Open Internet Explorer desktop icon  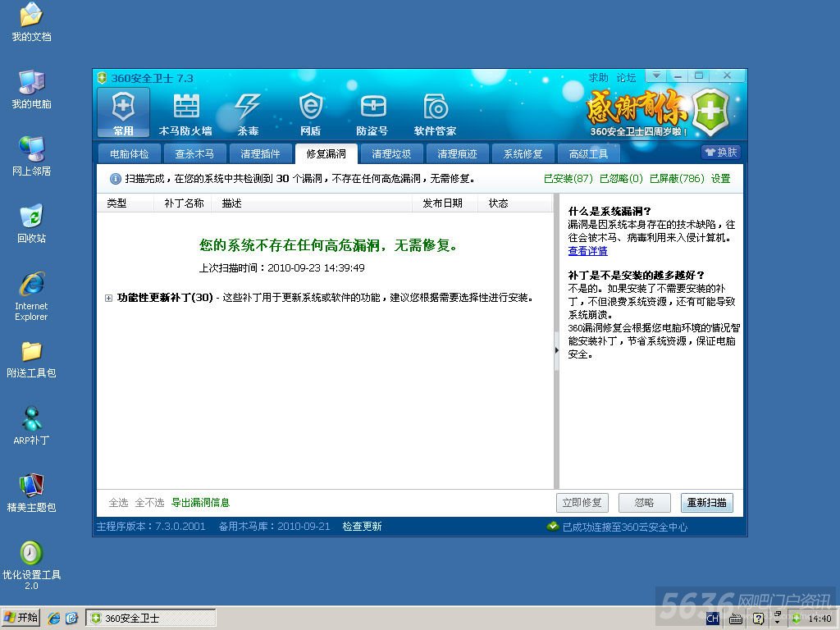coord(32,296)
